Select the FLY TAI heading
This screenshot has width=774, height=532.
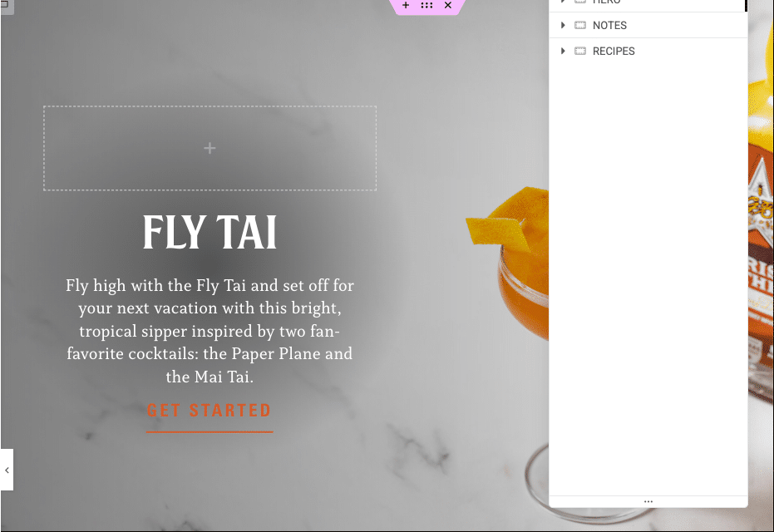(x=210, y=232)
